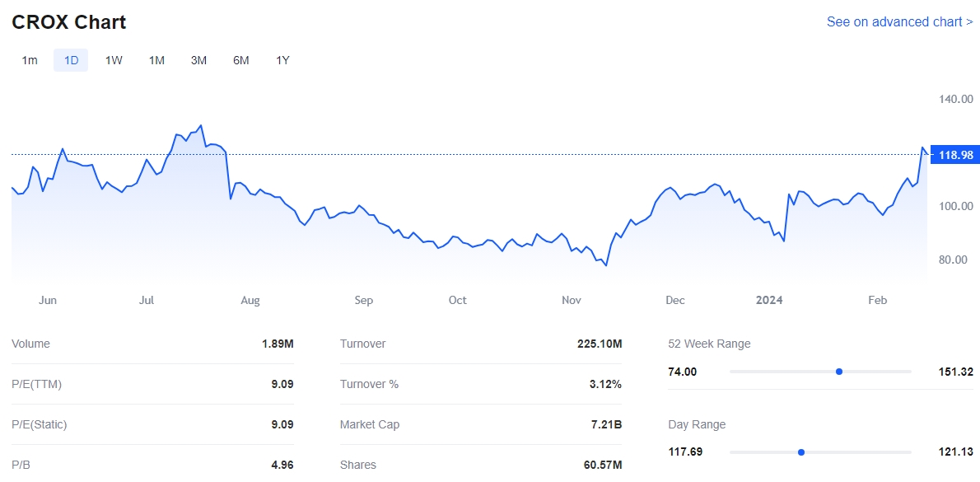Viewport: 980px width, 482px height.
Task: Click the Day Range slider dot
Action: coord(800,452)
